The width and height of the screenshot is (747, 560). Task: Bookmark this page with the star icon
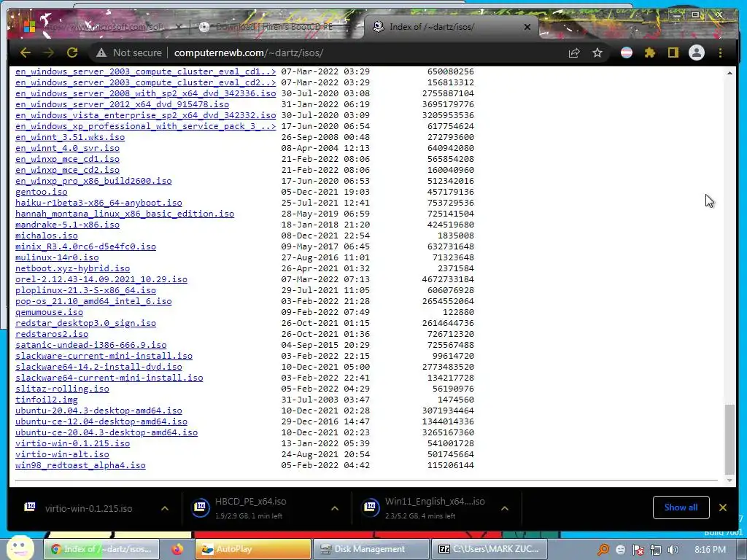click(597, 52)
